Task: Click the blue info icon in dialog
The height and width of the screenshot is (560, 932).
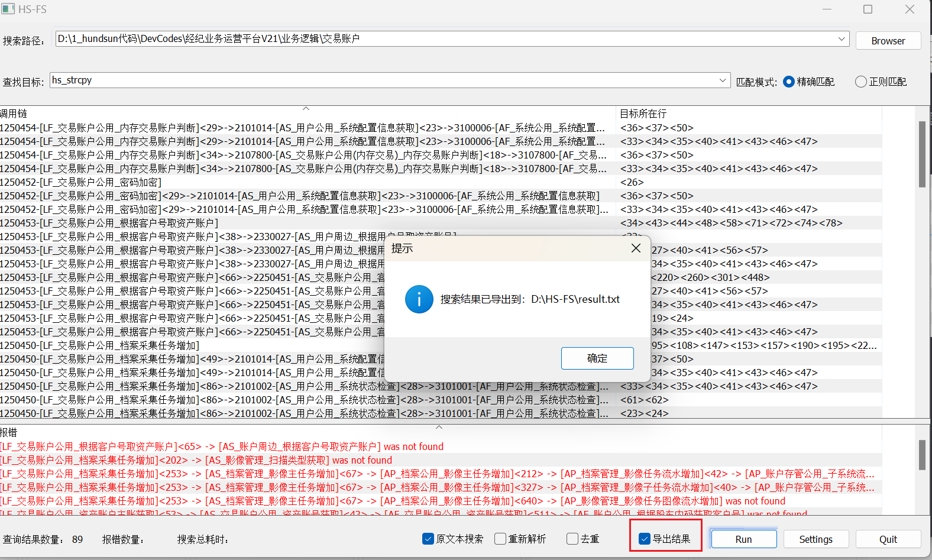Action: click(419, 299)
